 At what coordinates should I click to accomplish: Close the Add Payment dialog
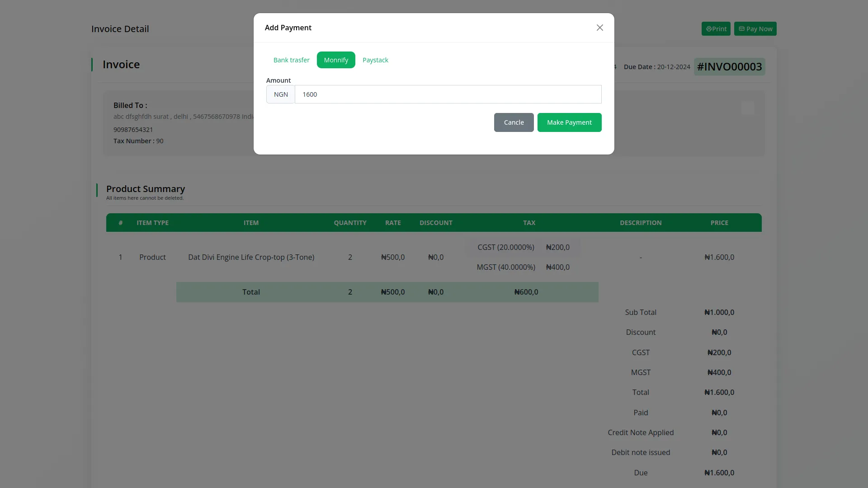pyautogui.click(x=599, y=28)
